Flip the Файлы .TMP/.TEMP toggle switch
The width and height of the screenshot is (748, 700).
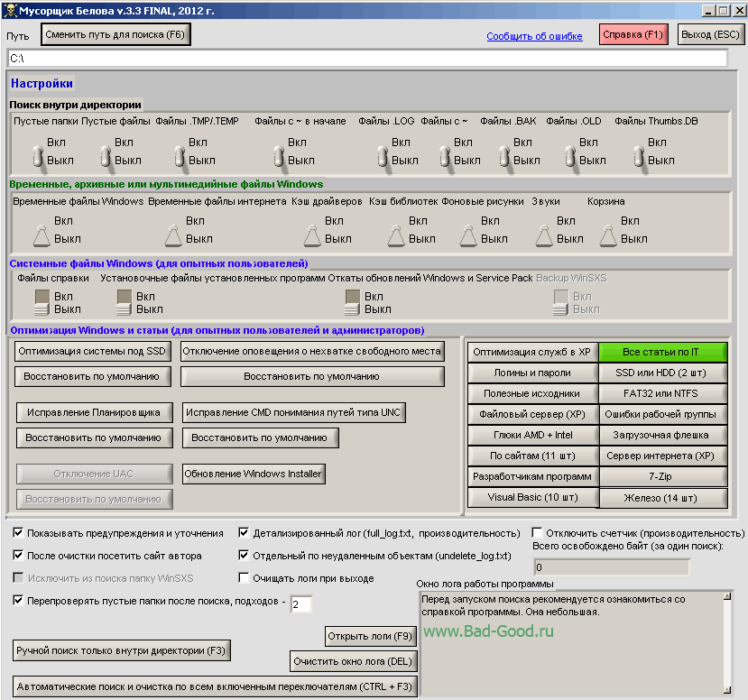click(x=180, y=156)
